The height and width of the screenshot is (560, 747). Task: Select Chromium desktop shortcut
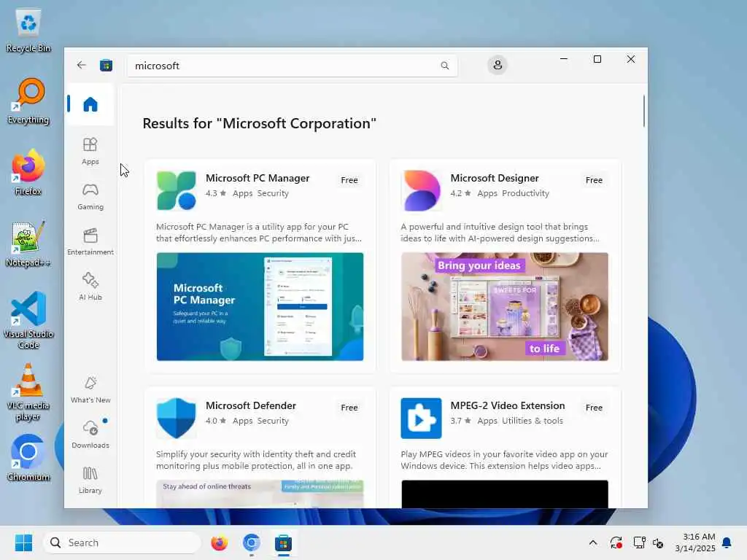coord(28,458)
